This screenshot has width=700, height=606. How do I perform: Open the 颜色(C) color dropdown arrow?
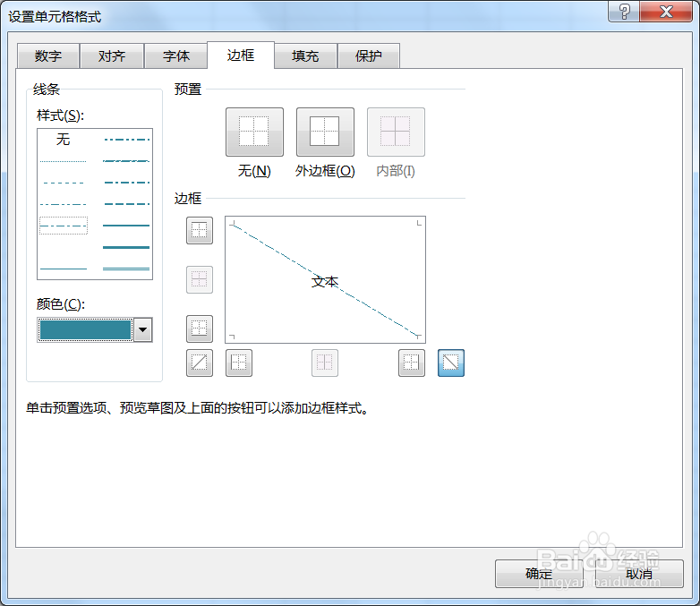coord(143,329)
